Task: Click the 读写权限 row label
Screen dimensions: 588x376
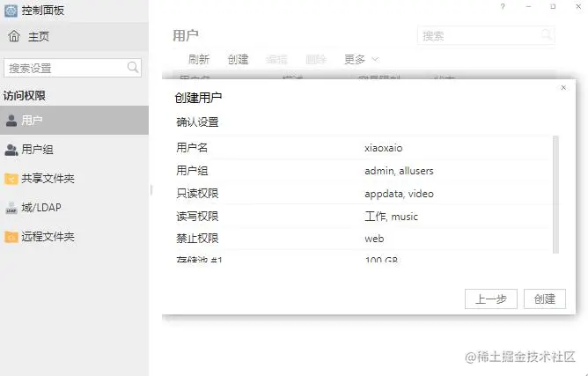Action: [x=197, y=217]
